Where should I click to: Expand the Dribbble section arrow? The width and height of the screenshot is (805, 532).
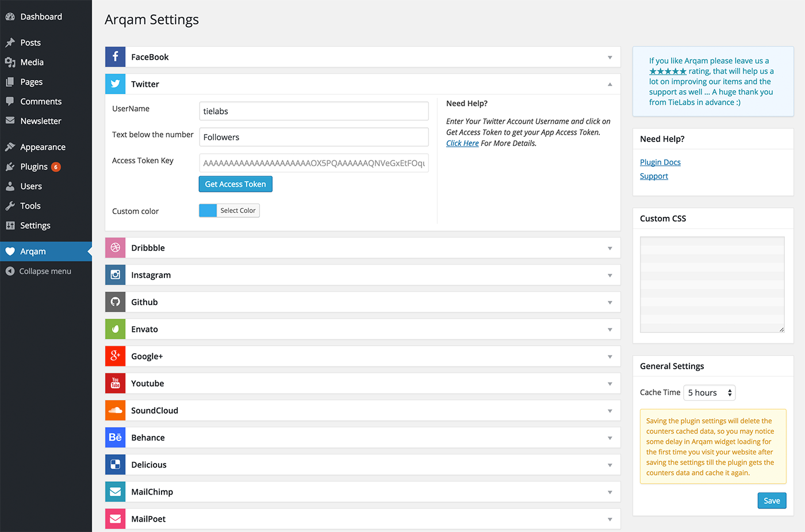(609, 248)
